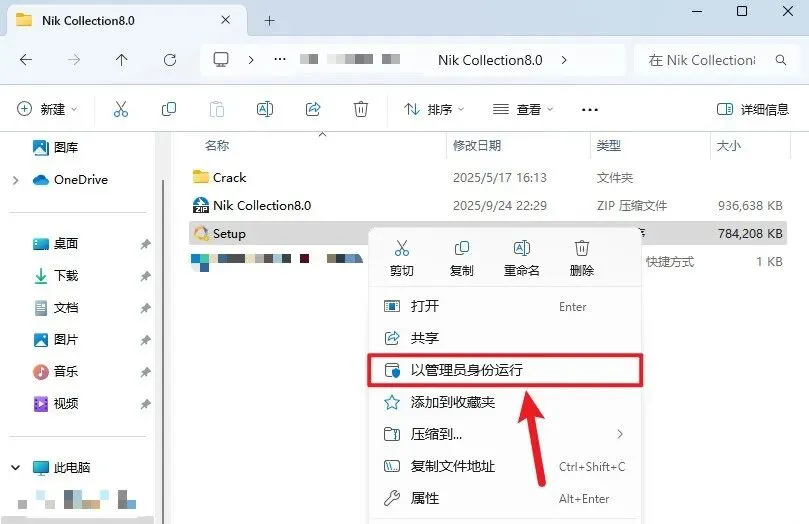Click the pin icon beside 音乐
809x524 pixels.
coord(145,372)
